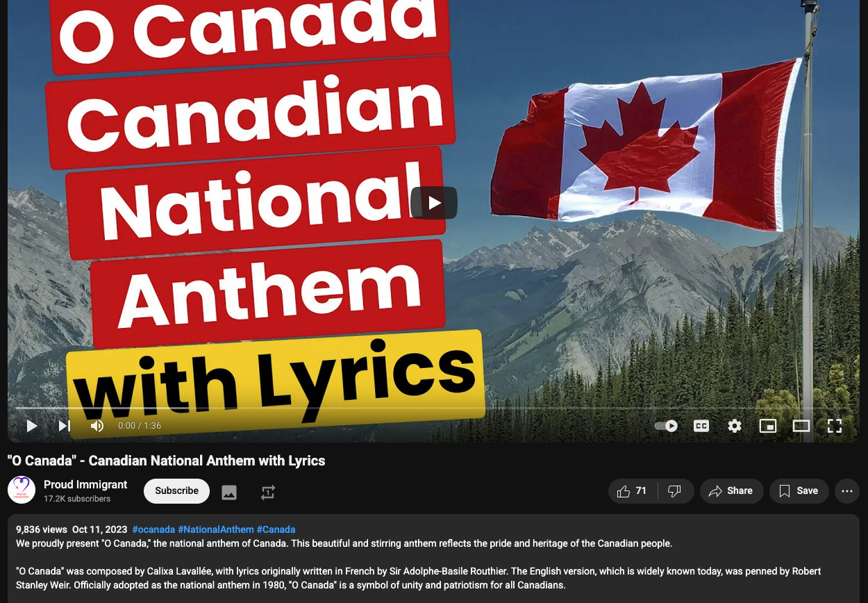
Task: Skip to next video
Action: pos(65,426)
